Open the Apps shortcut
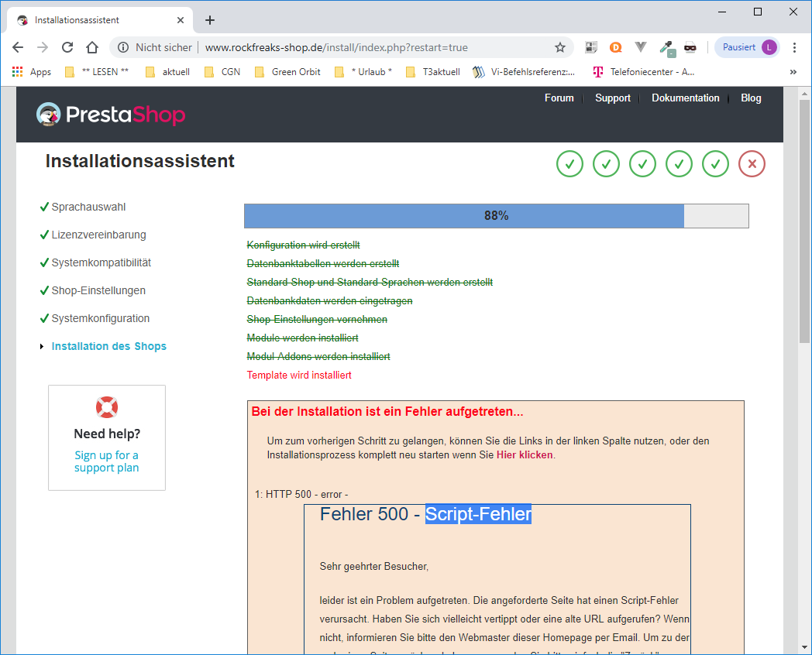 coord(32,72)
